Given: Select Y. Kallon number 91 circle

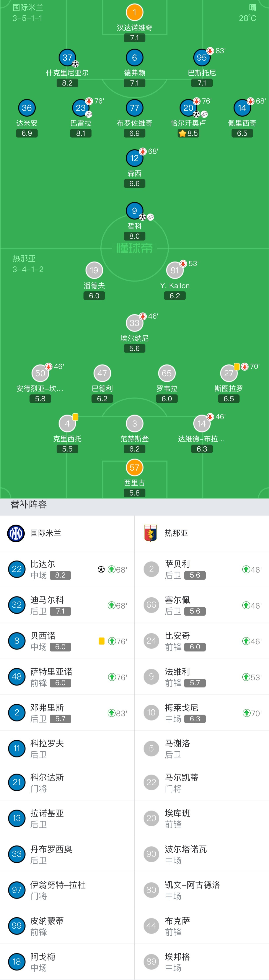Looking at the screenshot, I should coord(175,270).
